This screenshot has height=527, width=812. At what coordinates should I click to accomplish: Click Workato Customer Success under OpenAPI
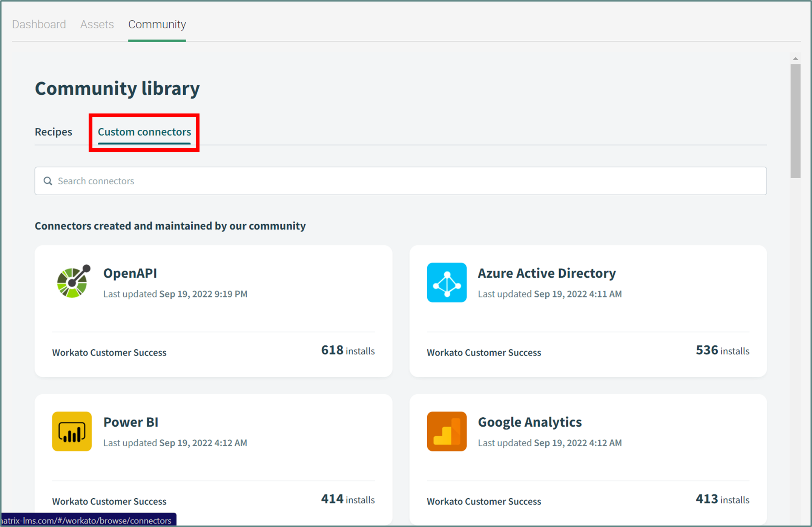[x=109, y=352]
